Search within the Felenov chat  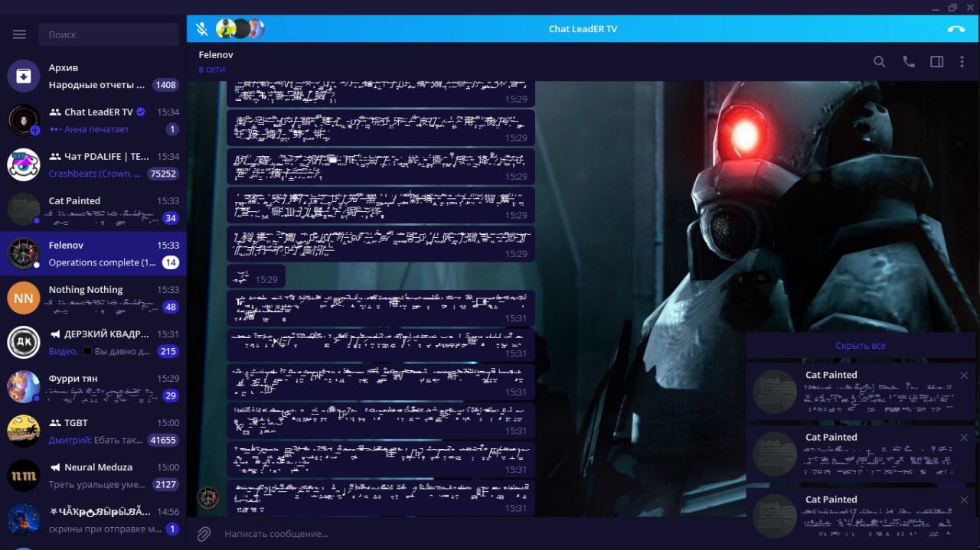tap(880, 62)
